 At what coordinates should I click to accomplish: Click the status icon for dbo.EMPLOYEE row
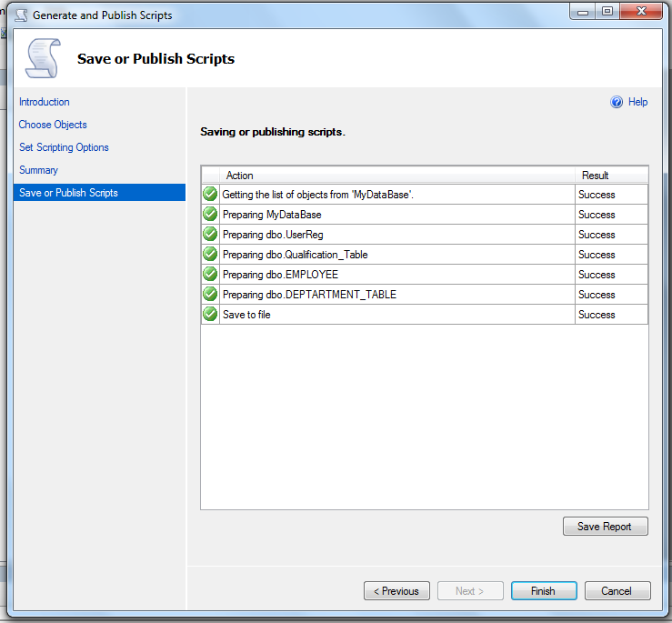pos(210,274)
